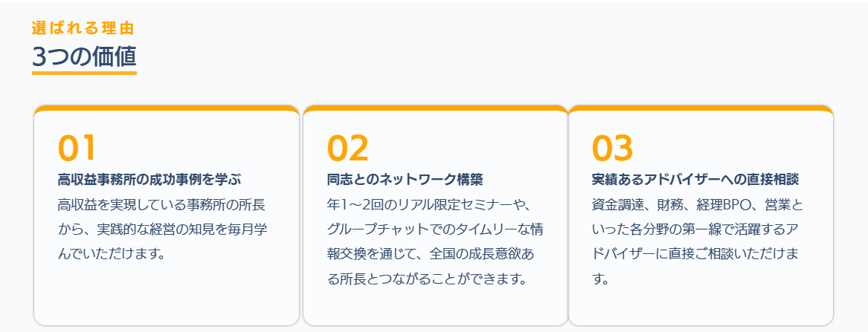
Task: Click the text 'んでいただけます。' in the first card
Action: click(110, 254)
